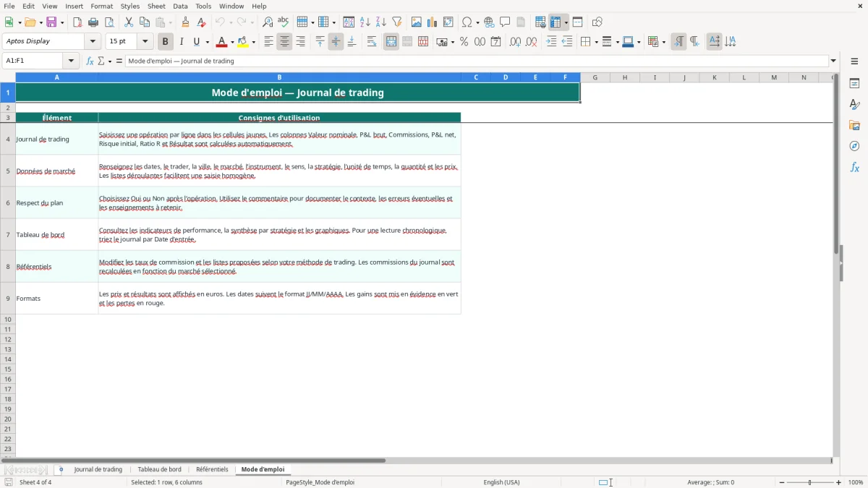This screenshot has width=868, height=488.
Task: Click the Spelling check icon
Action: click(x=284, y=22)
